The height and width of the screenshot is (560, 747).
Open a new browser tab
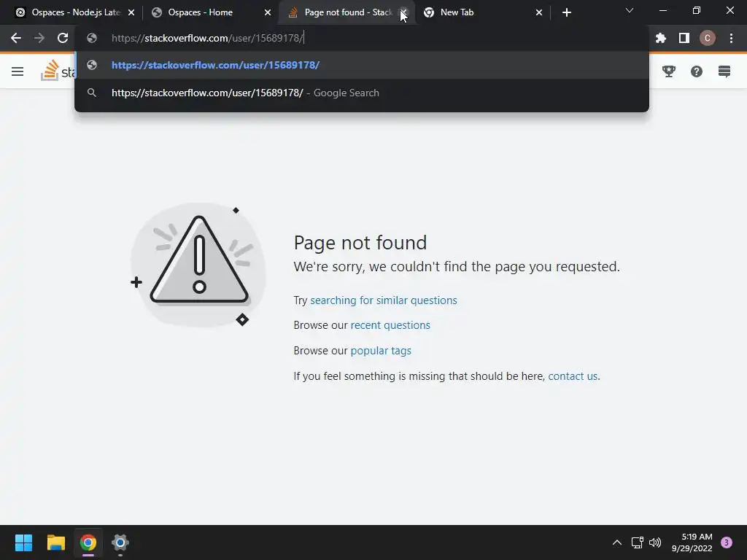point(566,12)
